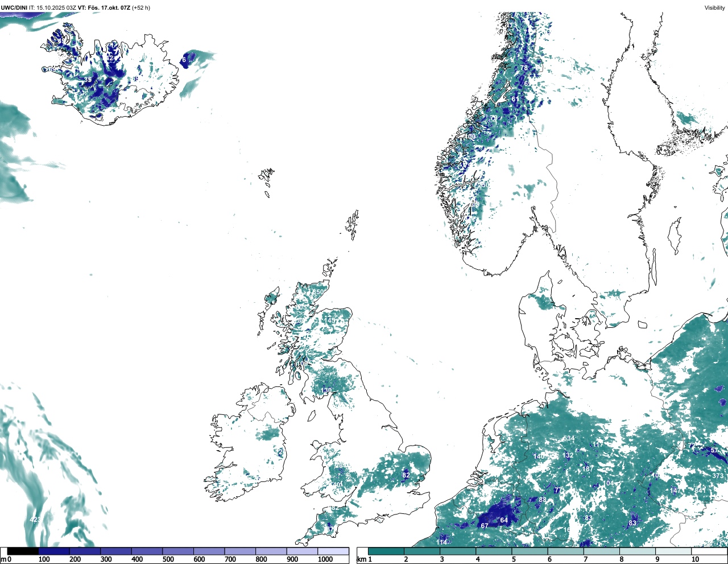Pick the 1–2 km dark teal swatch
This screenshot has height=564, width=728.
click(x=386, y=551)
